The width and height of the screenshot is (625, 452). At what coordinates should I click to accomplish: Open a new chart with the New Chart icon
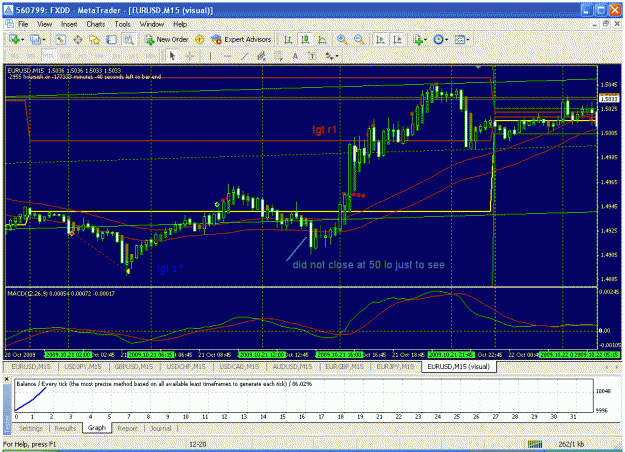click(14, 39)
